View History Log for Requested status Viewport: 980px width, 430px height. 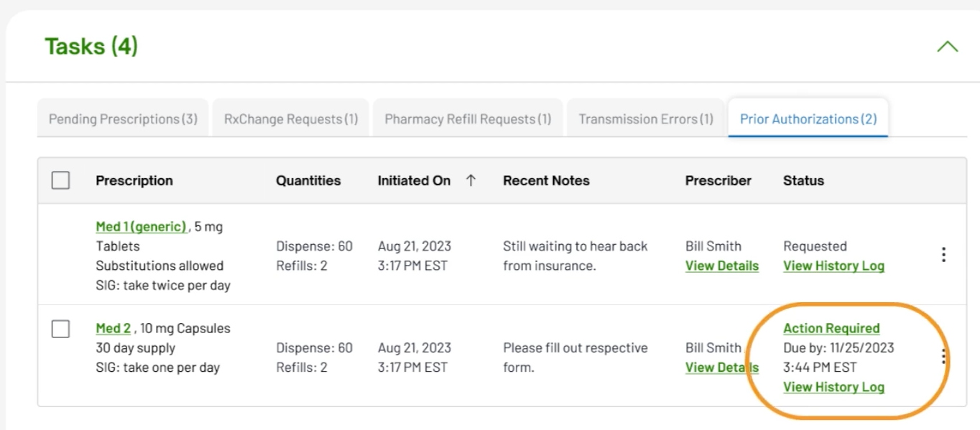point(833,266)
